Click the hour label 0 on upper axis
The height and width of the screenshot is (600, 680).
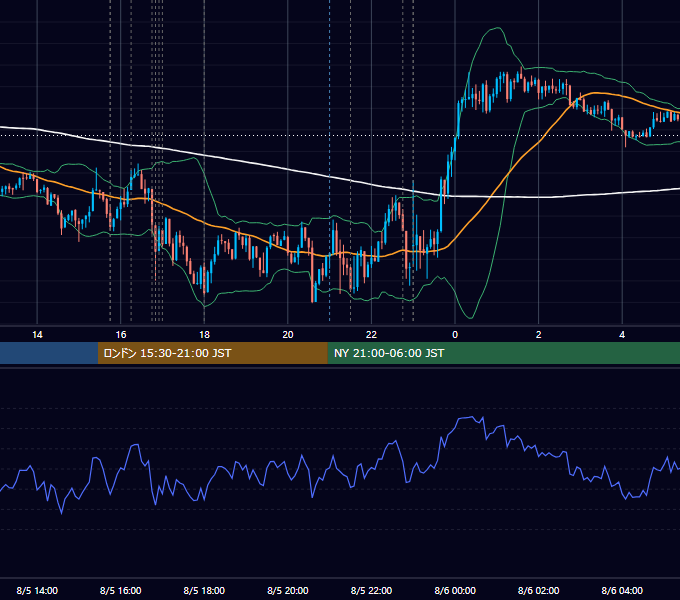(455, 335)
